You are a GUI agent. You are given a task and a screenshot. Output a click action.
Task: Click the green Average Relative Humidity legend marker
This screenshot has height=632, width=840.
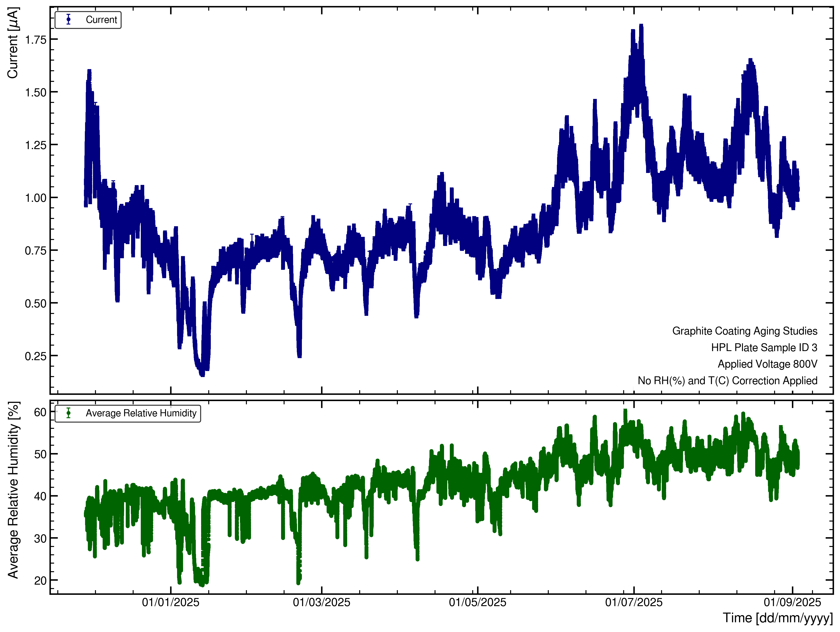point(68,413)
